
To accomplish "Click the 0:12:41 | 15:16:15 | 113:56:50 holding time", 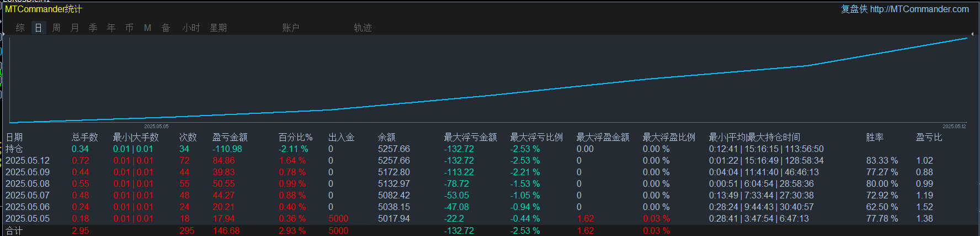I will 766,149.
